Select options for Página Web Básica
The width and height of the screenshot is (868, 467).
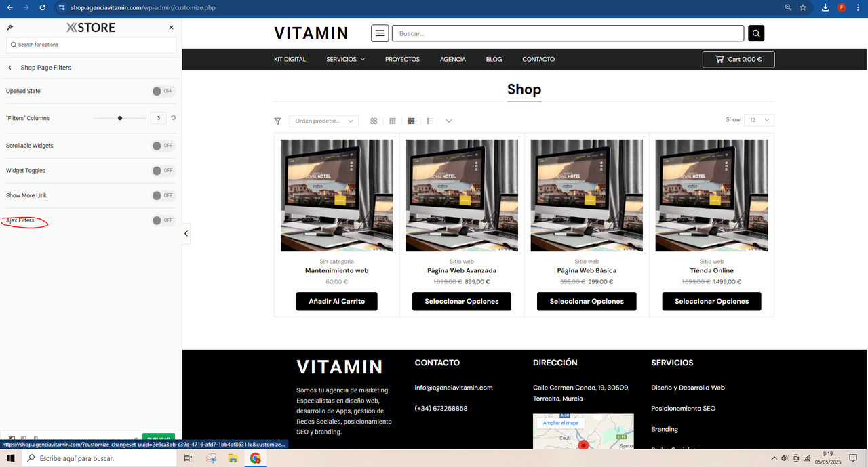pos(587,302)
